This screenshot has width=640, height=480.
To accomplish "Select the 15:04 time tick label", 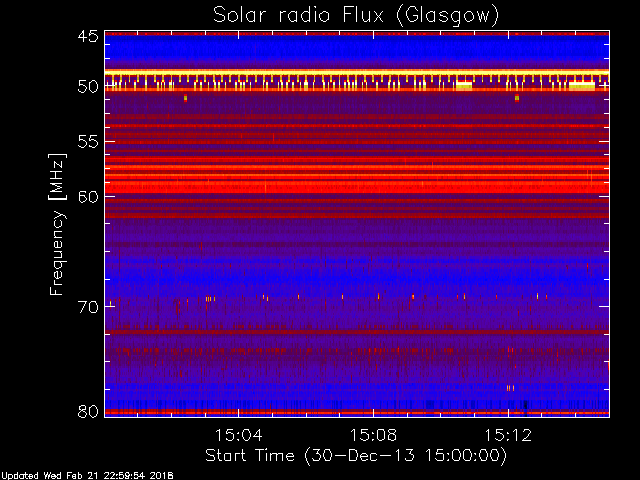I will pos(238,435).
